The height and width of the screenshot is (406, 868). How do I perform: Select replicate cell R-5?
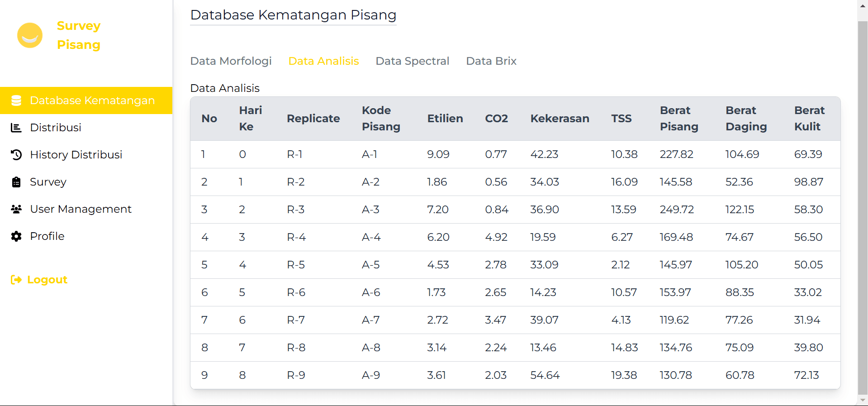(296, 265)
